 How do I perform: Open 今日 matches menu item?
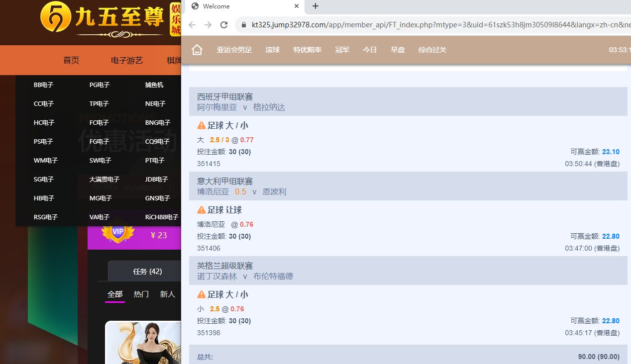(x=370, y=50)
